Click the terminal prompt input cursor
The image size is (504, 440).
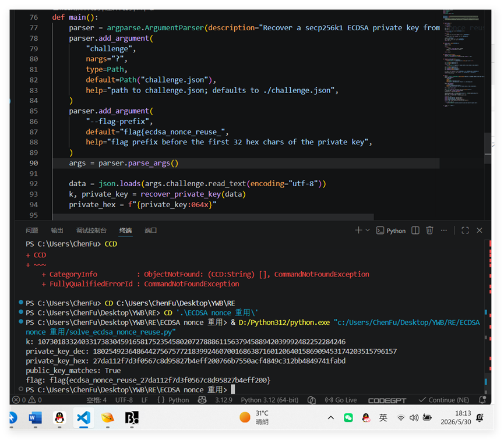(x=233, y=389)
